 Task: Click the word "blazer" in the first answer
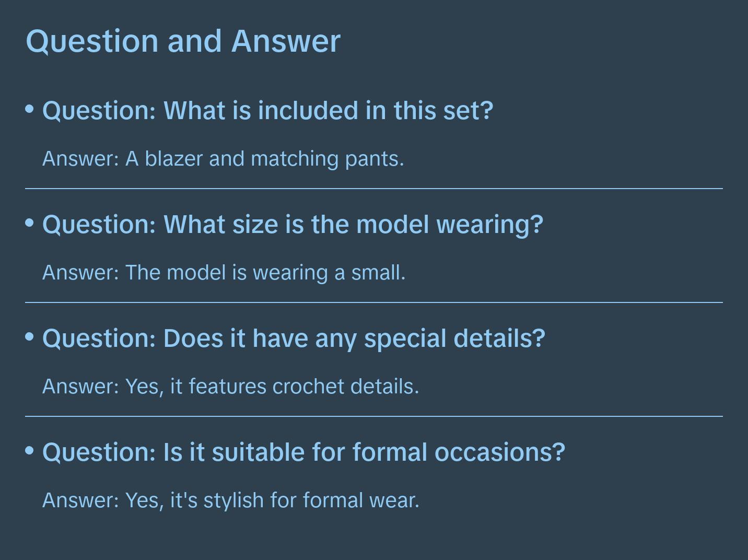point(173,159)
